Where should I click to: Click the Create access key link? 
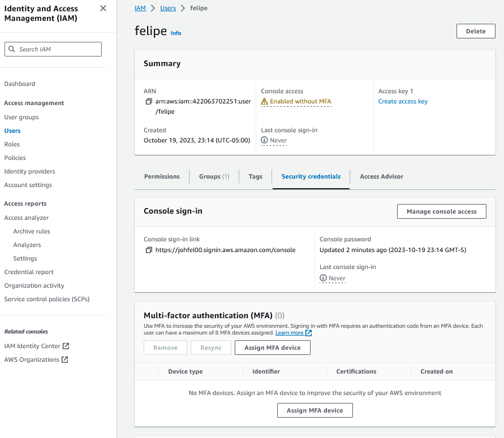(403, 102)
